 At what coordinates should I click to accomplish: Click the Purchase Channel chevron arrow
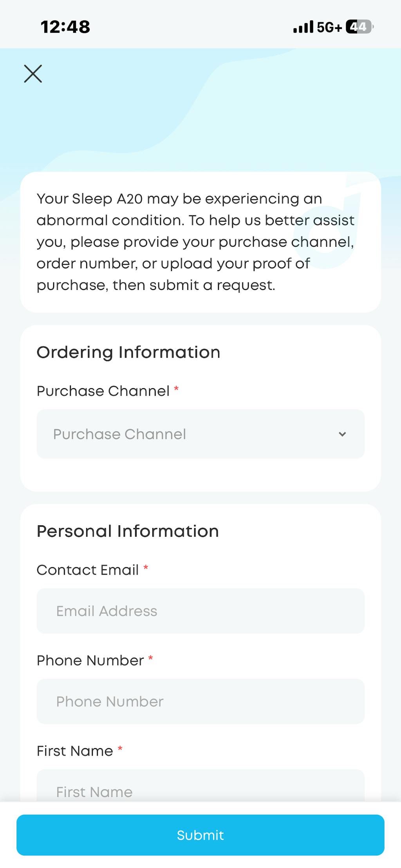point(342,434)
